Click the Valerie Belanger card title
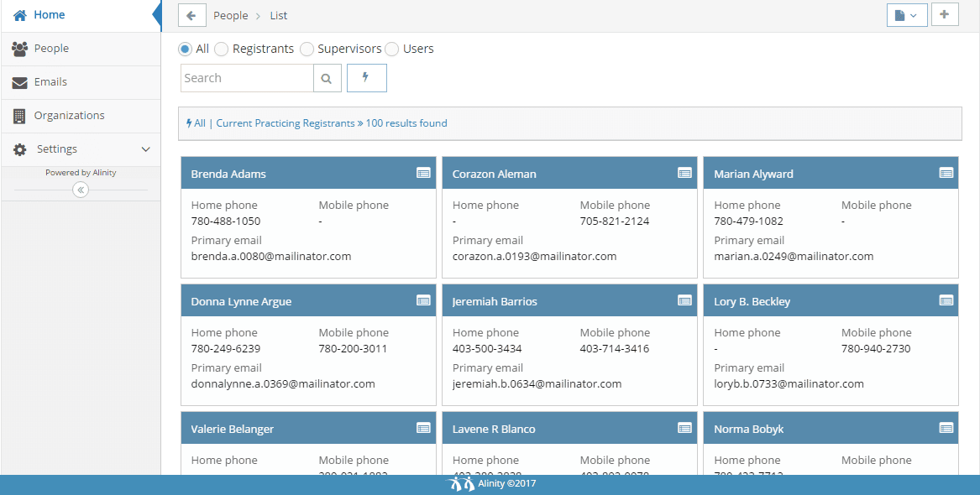 tap(233, 429)
